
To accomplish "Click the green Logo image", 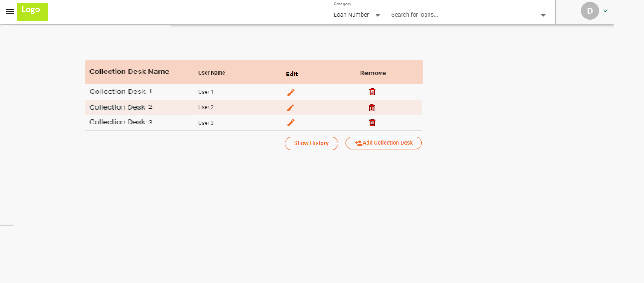I will [32, 12].
